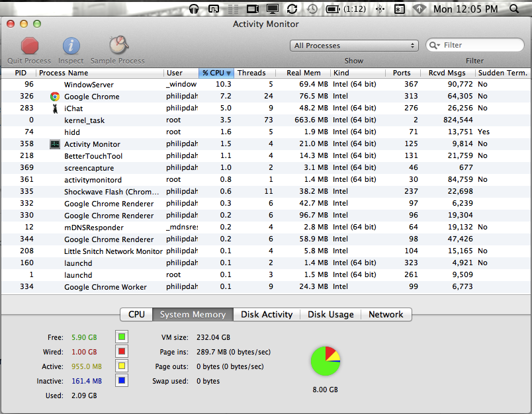Screen dimensions: 532x414
Task: Click the Mon 12:05 PM clock in the menu bar
Action: coord(466,9)
